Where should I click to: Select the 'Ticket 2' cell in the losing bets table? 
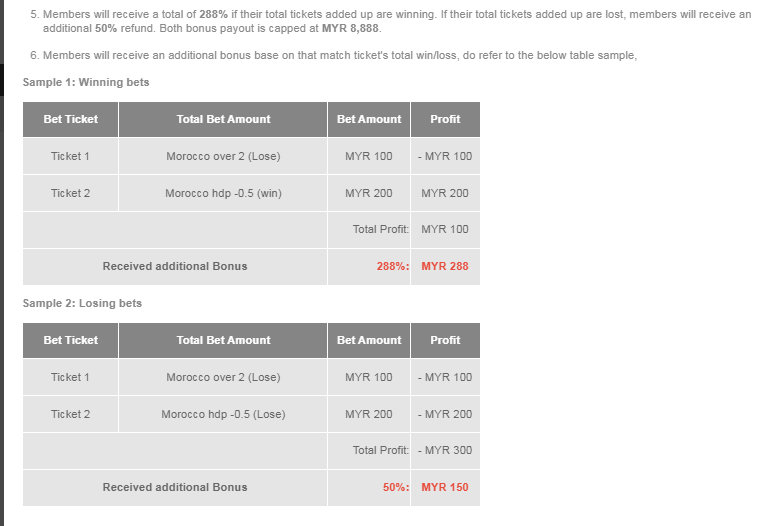pos(71,414)
